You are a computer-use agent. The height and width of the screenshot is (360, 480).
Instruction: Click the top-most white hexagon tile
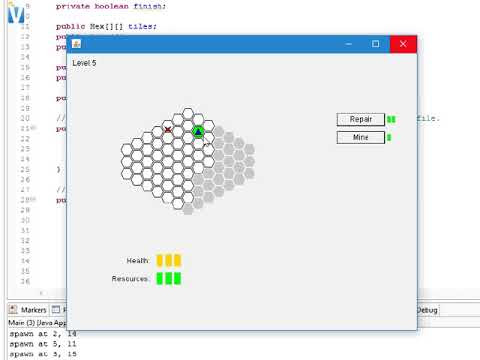coord(188,114)
